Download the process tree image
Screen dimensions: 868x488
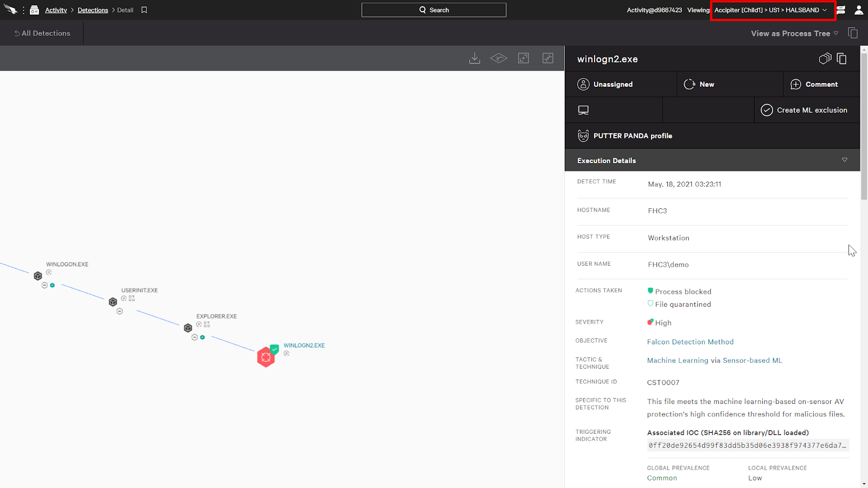coord(475,58)
